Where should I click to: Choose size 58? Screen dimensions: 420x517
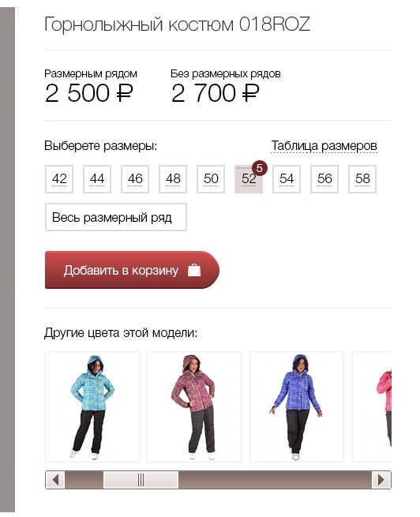tap(362, 179)
